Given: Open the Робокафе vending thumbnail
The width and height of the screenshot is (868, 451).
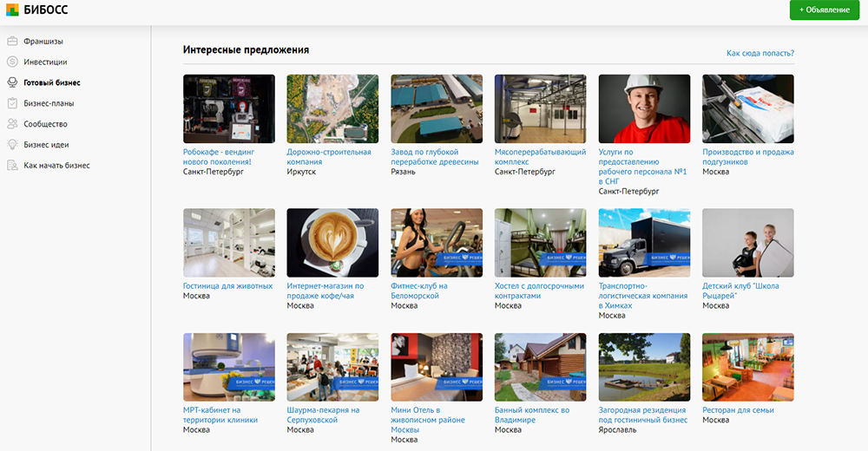Looking at the screenshot, I should tap(229, 109).
